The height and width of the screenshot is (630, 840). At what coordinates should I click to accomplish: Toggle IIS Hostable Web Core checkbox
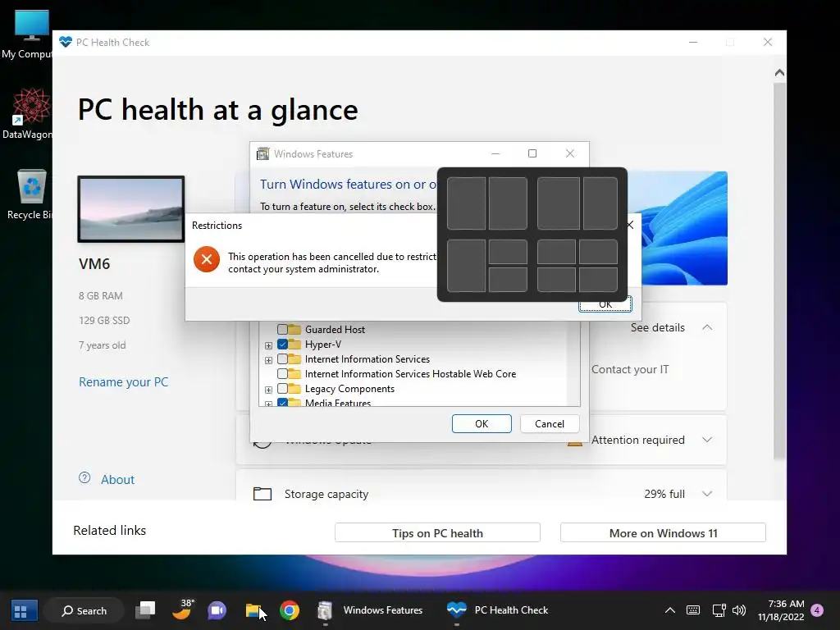(x=282, y=373)
